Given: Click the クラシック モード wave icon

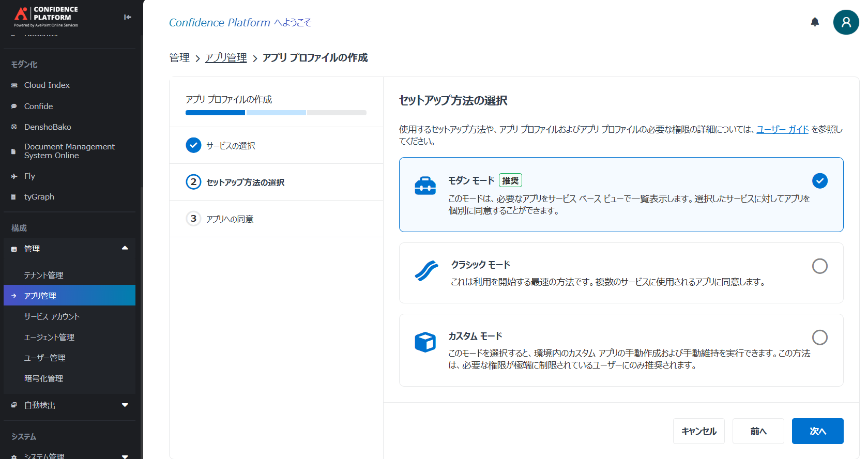Looking at the screenshot, I should [x=426, y=271].
